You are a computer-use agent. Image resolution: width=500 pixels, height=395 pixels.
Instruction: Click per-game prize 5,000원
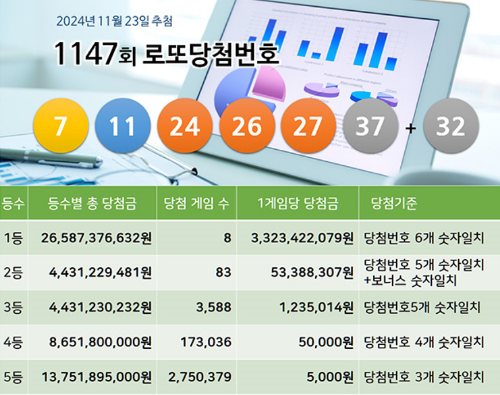(x=330, y=377)
